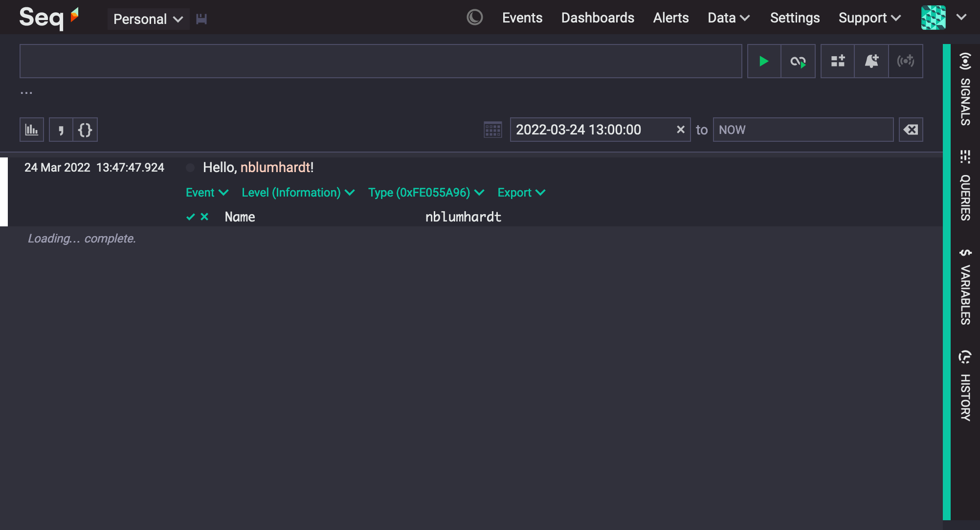Open Settings
Screen dimensions: 980x530
click(795, 18)
